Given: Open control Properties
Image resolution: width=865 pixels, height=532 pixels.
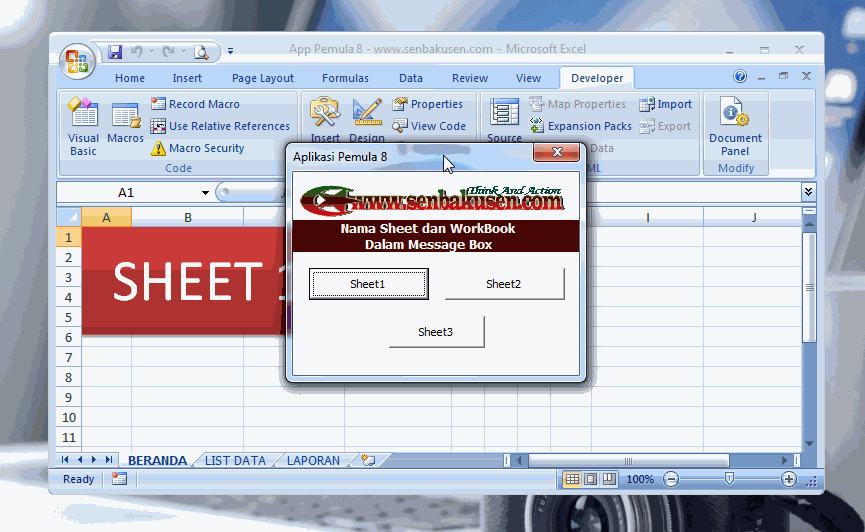Looking at the screenshot, I should click(428, 104).
